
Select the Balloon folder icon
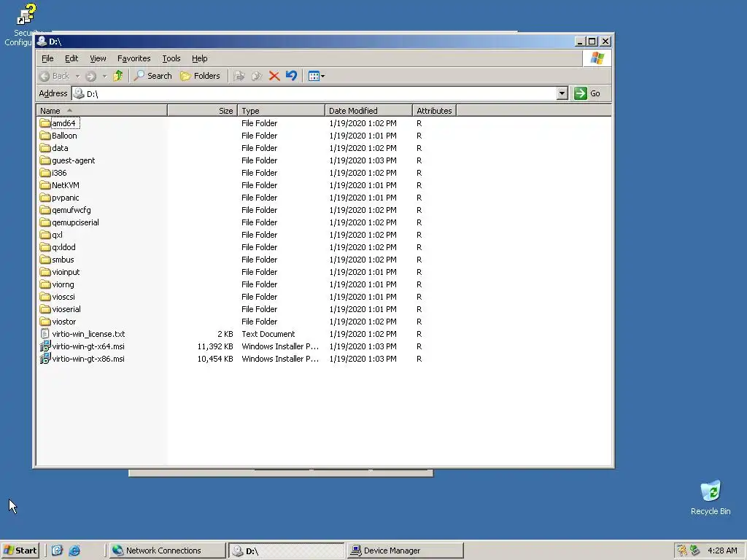click(45, 136)
